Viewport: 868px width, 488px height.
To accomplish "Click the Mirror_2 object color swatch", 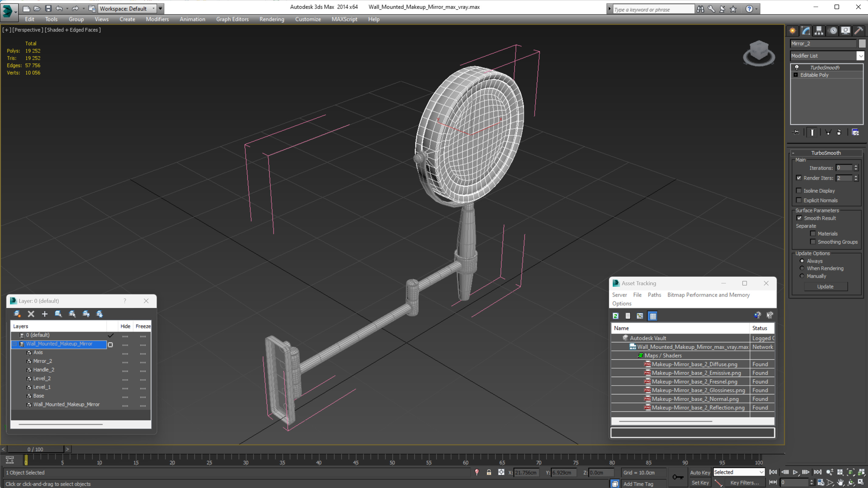I will (x=862, y=43).
